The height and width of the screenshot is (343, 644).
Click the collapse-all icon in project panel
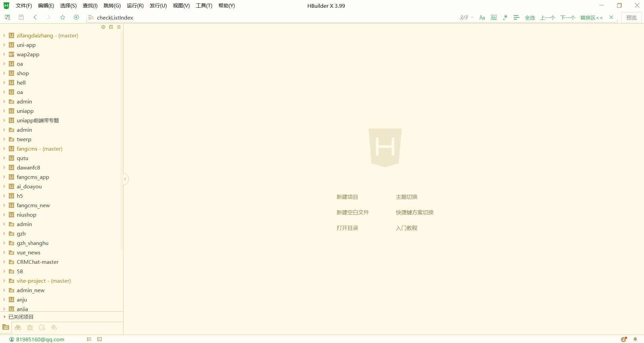(111, 27)
